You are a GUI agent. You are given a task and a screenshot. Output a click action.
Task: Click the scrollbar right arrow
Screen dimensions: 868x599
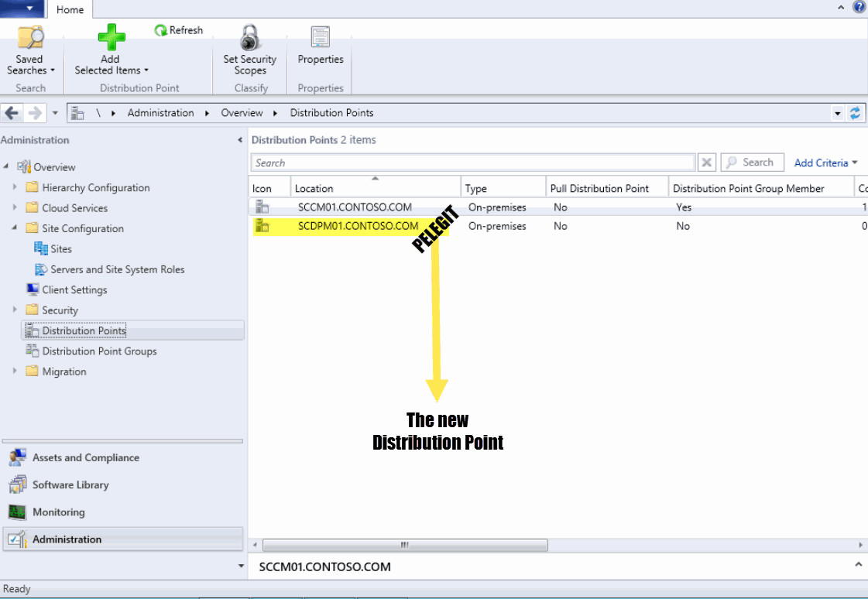point(860,545)
